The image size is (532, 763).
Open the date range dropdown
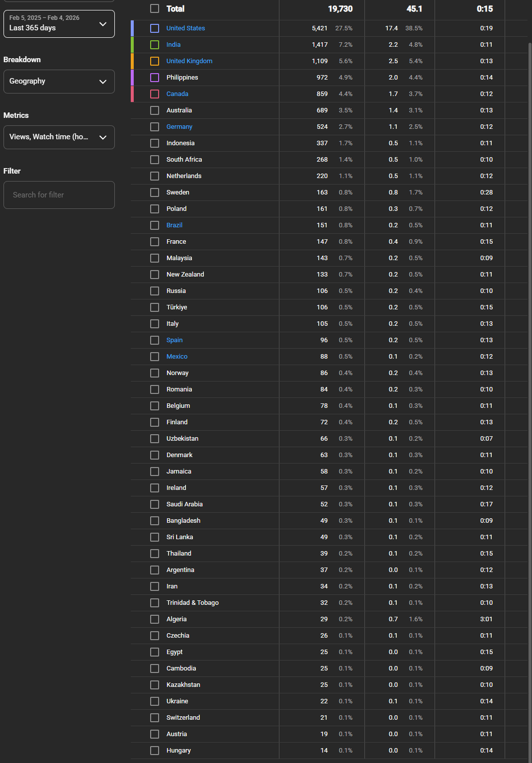(59, 24)
